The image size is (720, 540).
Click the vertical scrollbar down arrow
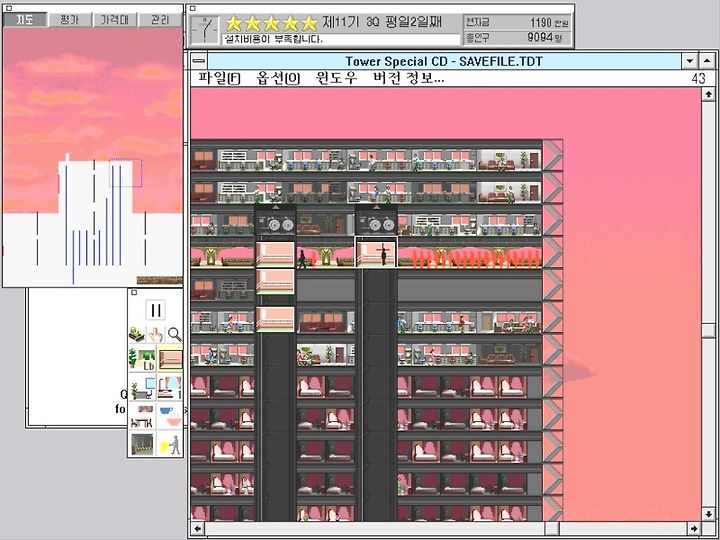(x=708, y=514)
